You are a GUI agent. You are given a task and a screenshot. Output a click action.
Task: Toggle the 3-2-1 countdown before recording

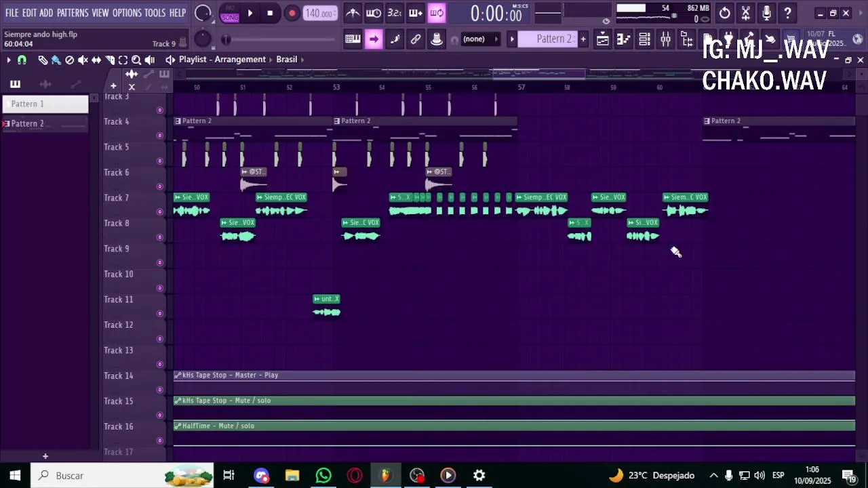395,13
